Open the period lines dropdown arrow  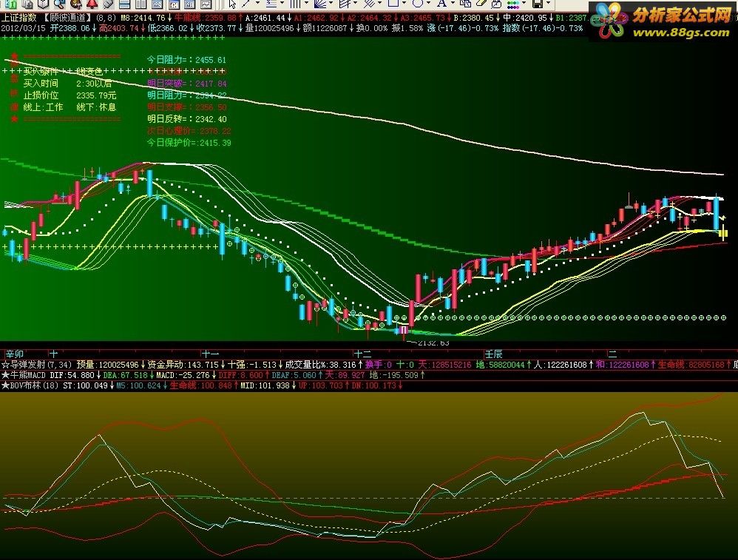(x=306, y=3)
